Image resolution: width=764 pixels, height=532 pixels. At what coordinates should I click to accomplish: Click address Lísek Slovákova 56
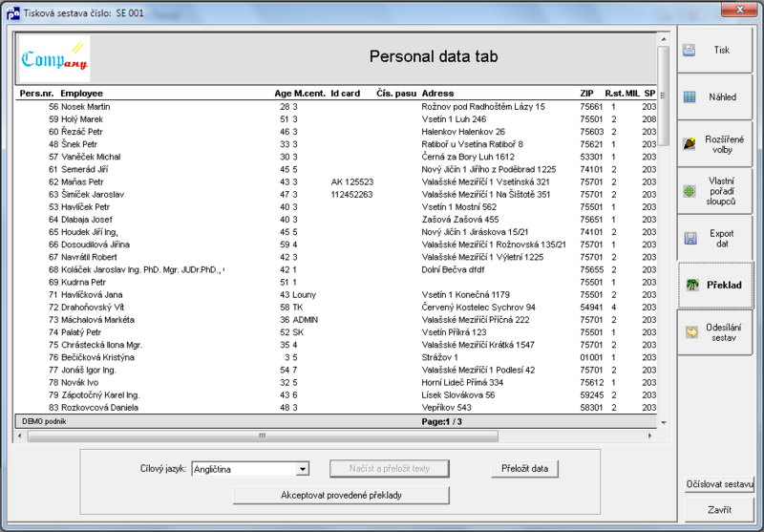[458, 395]
